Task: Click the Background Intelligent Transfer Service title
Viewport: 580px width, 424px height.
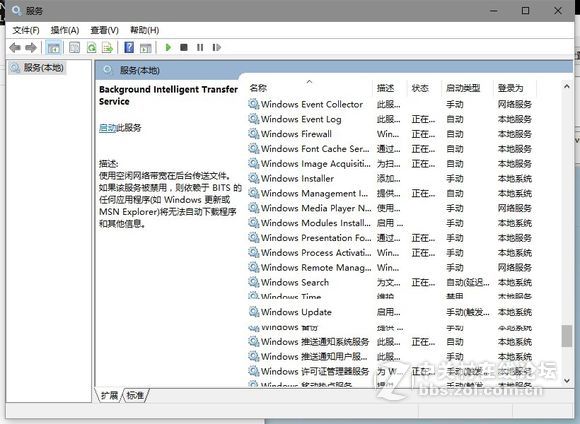Action: pos(168,95)
